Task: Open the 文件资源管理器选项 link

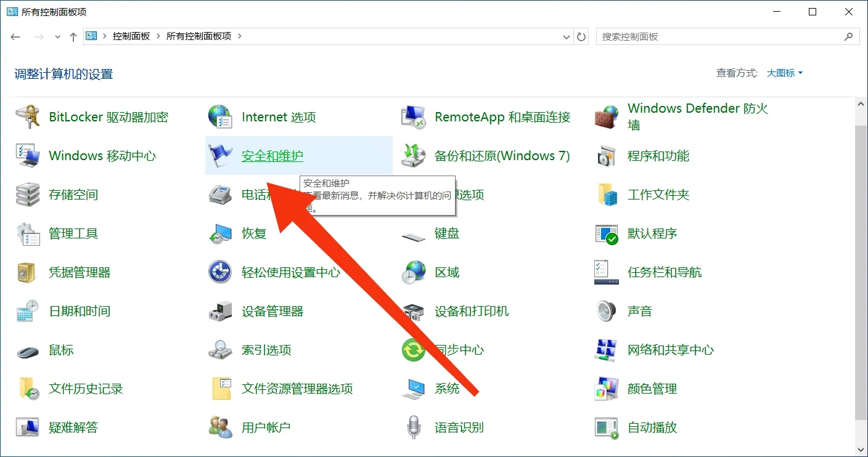Action: (297, 389)
